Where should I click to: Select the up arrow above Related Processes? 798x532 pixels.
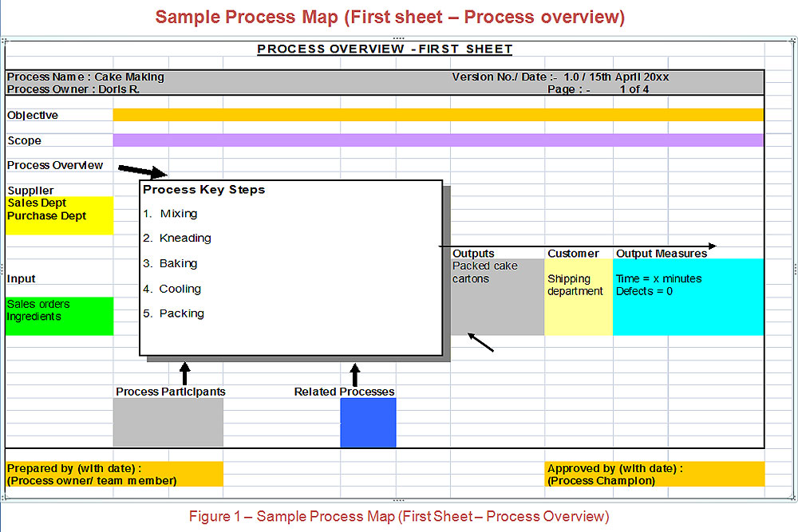pos(354,374)
